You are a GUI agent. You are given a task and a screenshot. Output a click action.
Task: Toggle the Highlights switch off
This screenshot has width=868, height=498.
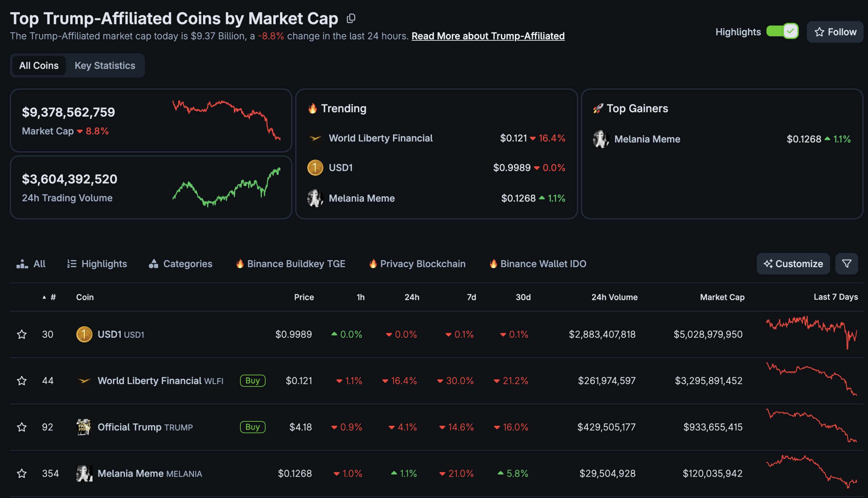pyautogui.click(x=782, y=32)
